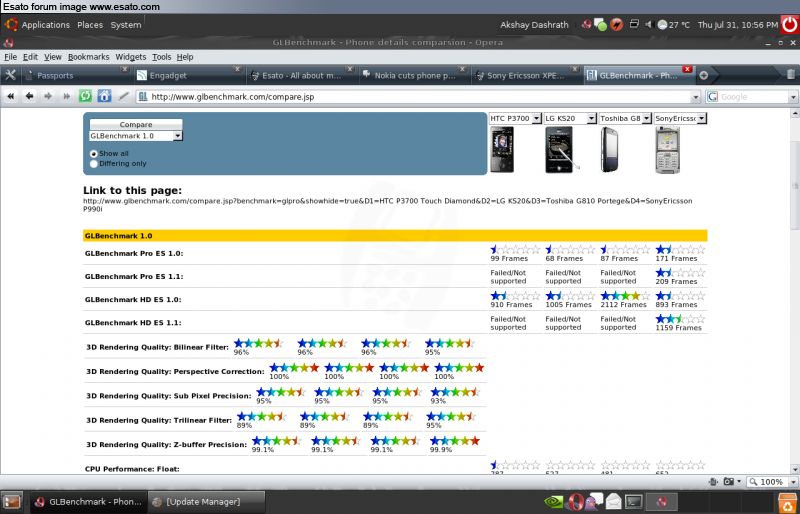Click the small icon left of the status bar camera icon
Screen dimensions: 800x514
click(714, 481)
